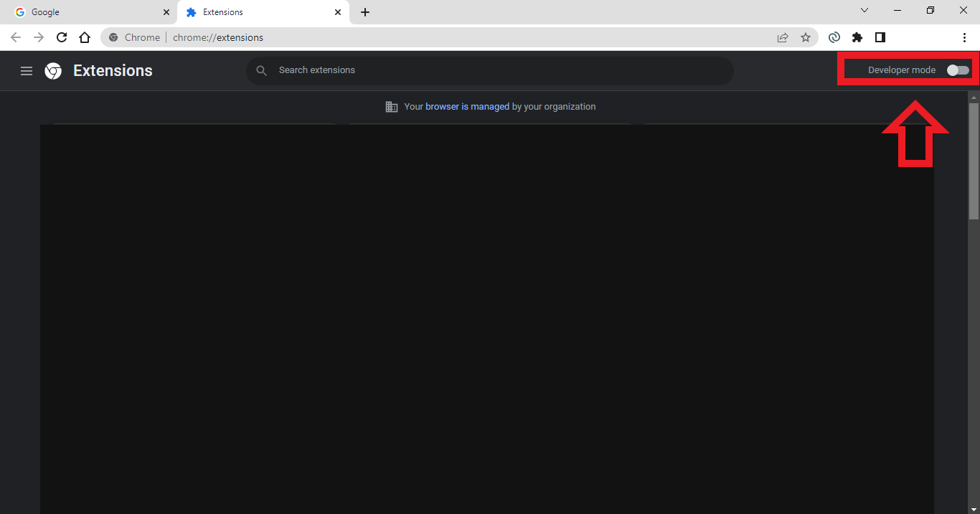Reload the page with the refresh icon
This screenshot has height=514, width=980.
[62, 37]
